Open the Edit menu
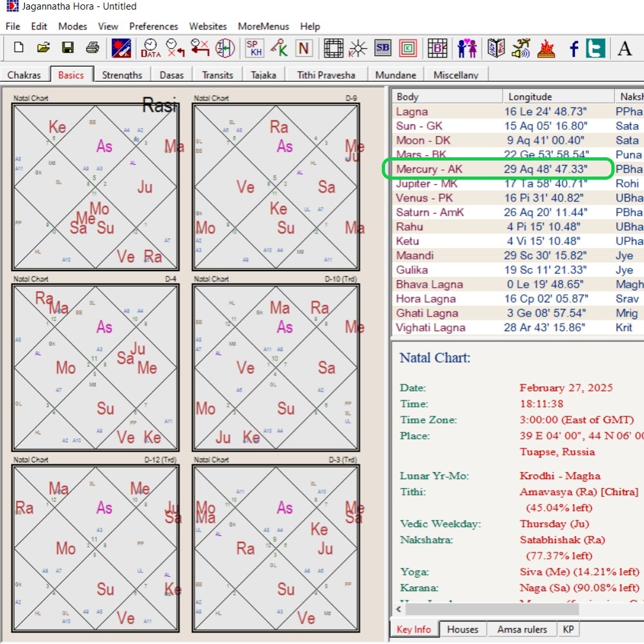The height and width of the screenshot is (644, 644). pyautogui.click(x=39, y=26)
